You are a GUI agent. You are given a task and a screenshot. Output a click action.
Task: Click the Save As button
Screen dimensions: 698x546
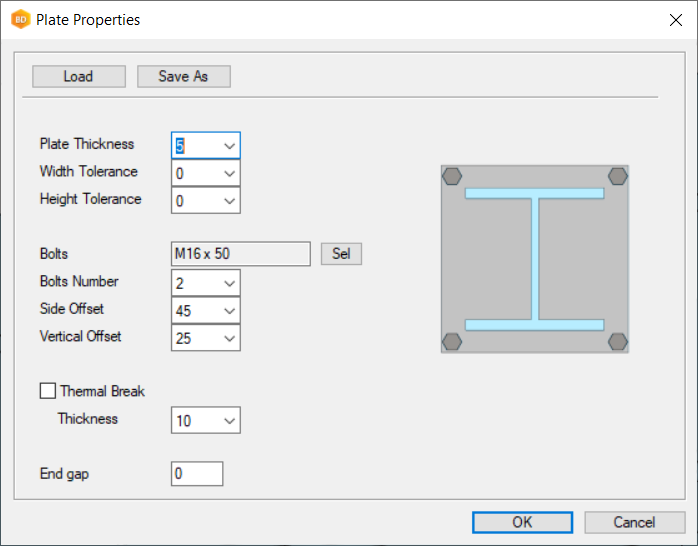click(184, 77)
